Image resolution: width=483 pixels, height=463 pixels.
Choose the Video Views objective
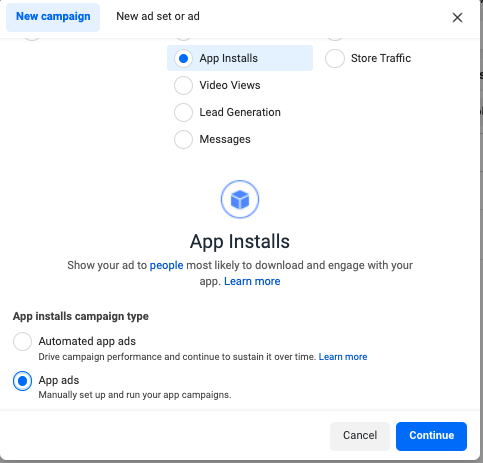(183, 85)
